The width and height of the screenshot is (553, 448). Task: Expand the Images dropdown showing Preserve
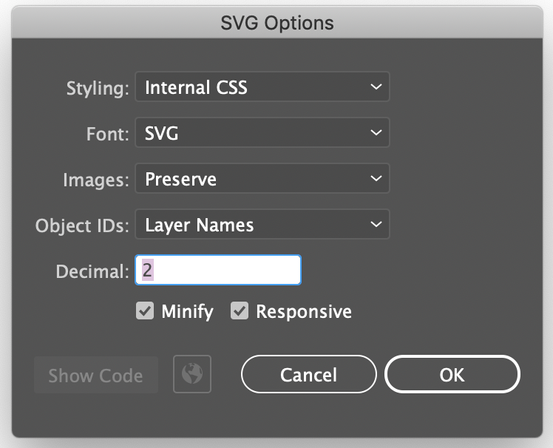(262, 178)
